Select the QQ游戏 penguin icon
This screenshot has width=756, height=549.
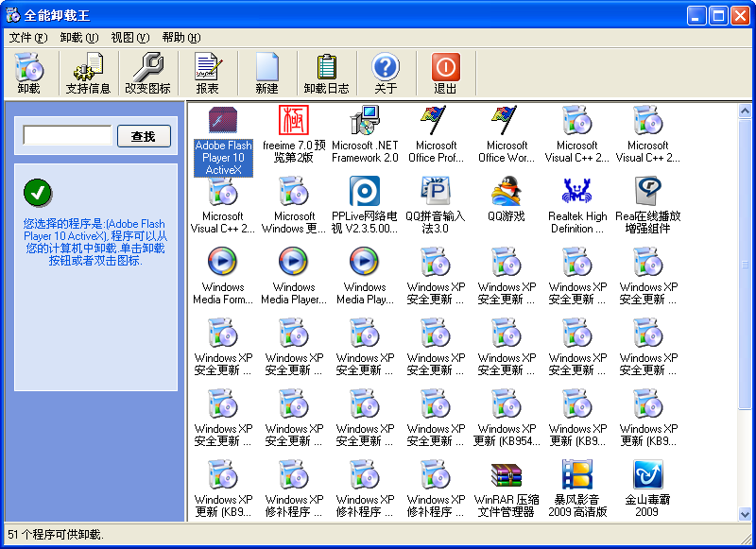[507, 193]
